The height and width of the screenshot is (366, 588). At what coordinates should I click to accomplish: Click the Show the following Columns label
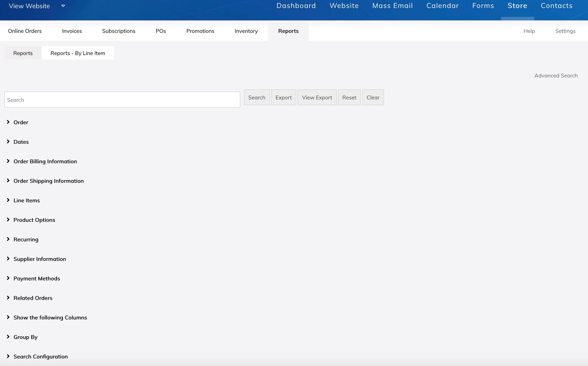(x=50, y=318)
